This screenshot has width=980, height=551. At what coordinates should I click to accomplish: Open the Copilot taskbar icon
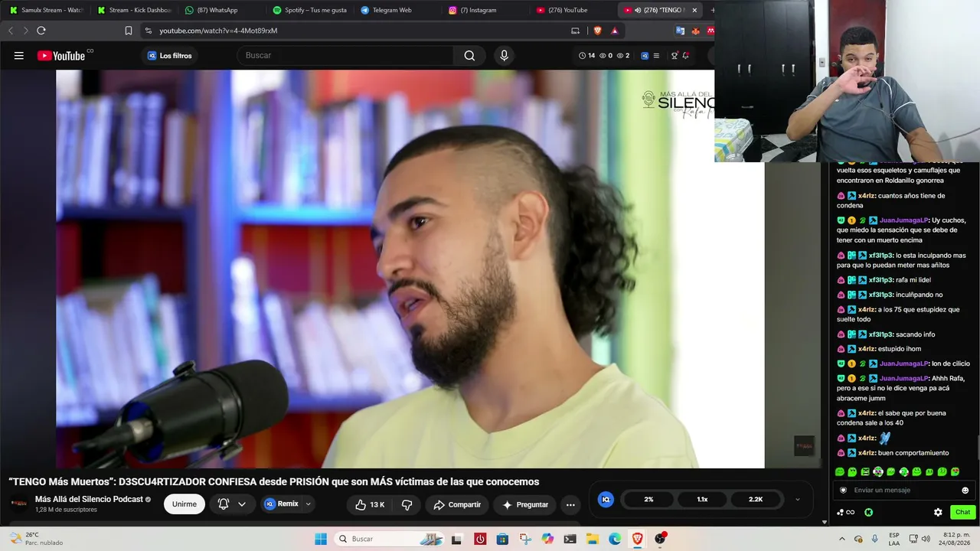[x=547, y=539]
